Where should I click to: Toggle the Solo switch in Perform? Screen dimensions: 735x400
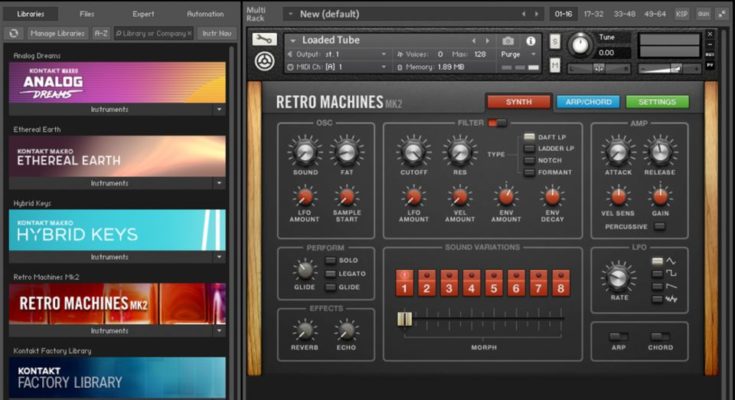point(330,261)
